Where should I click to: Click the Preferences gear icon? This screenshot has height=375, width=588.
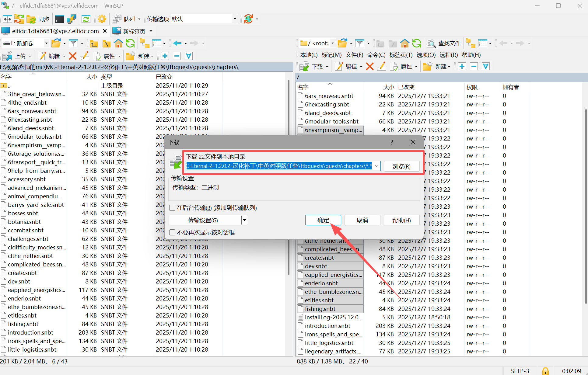pyautogui.click(x=102, y=19)
